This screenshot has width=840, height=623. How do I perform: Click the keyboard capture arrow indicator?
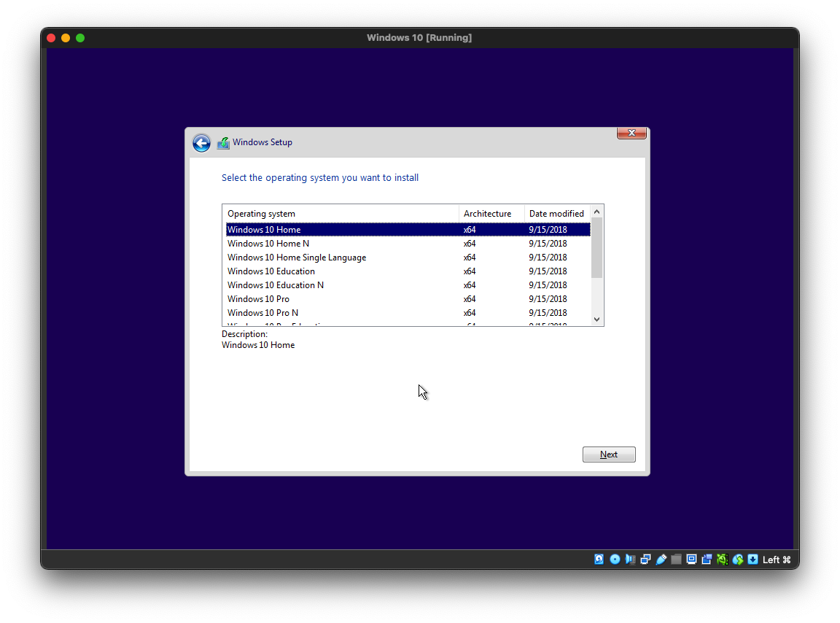click(752, 560)
